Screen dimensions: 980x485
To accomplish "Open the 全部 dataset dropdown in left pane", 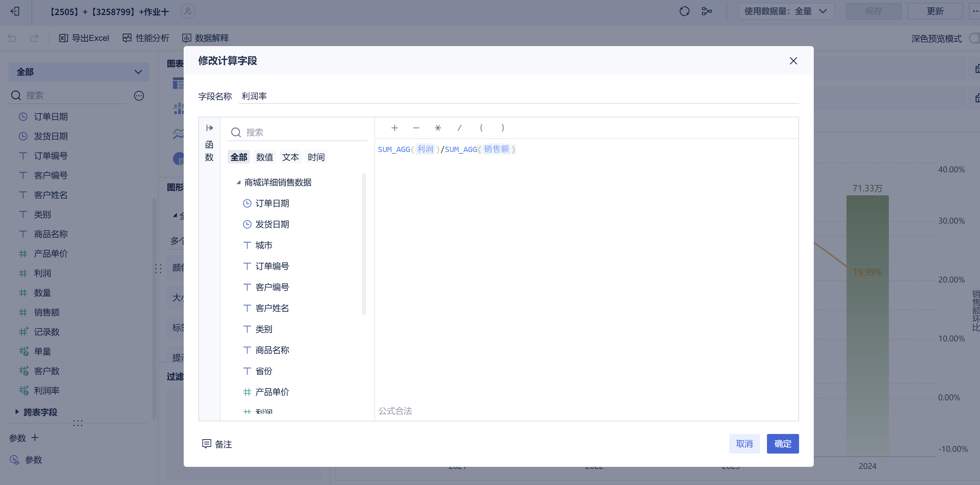I will 79,72.
